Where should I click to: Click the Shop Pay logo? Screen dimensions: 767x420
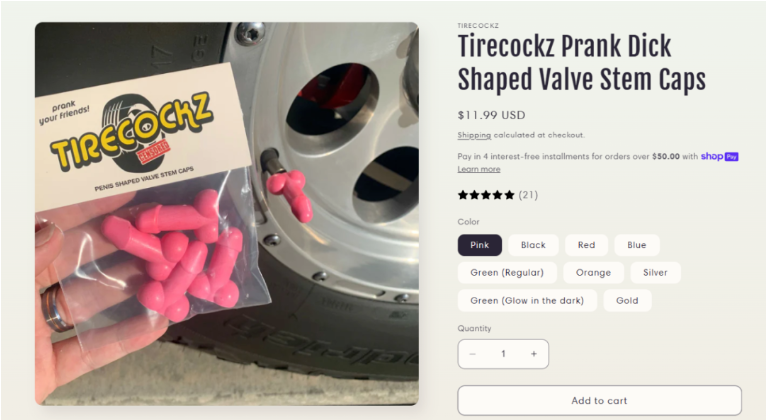(720, 156)
